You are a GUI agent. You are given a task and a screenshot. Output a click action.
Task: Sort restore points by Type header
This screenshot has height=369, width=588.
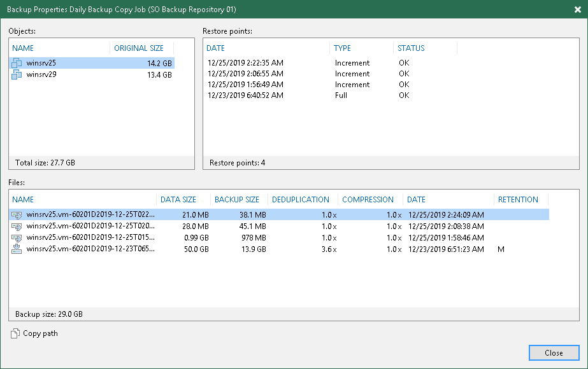[343, 48]
